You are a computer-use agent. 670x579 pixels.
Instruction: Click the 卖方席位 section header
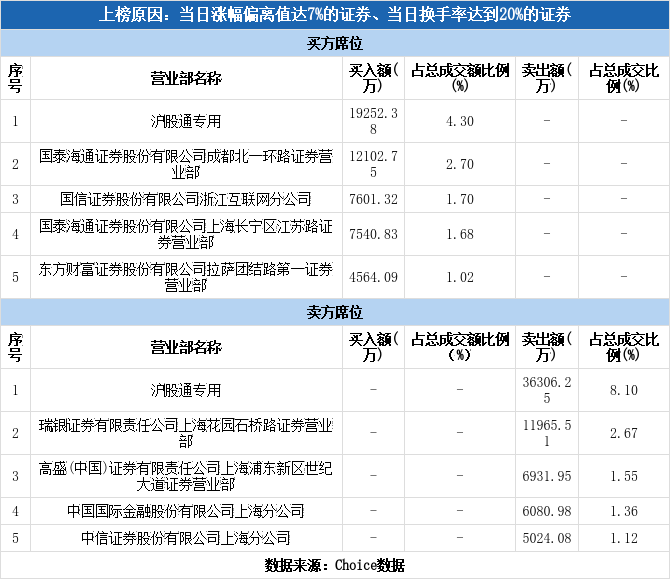coord(335,312)
